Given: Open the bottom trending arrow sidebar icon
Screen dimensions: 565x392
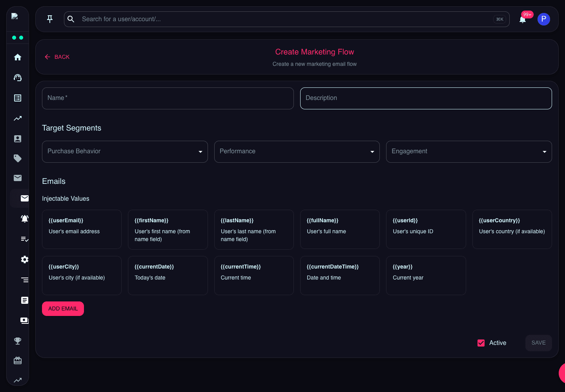Looking at the screenshot, I should [x=18, y=380].
